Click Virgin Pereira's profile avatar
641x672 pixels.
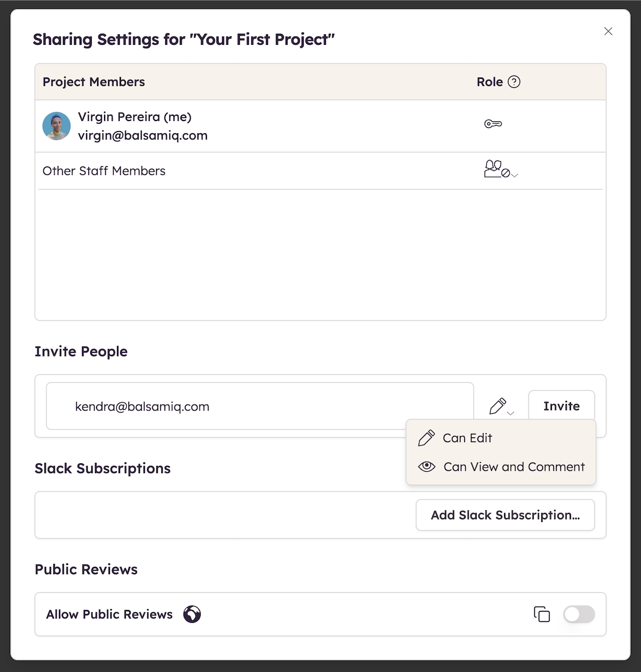point(56,126)
